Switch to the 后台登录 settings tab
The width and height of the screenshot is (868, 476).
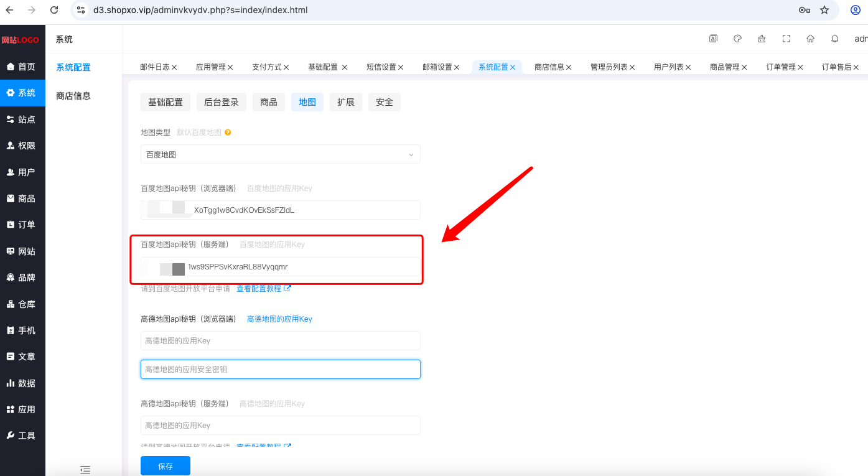(222, 102)
